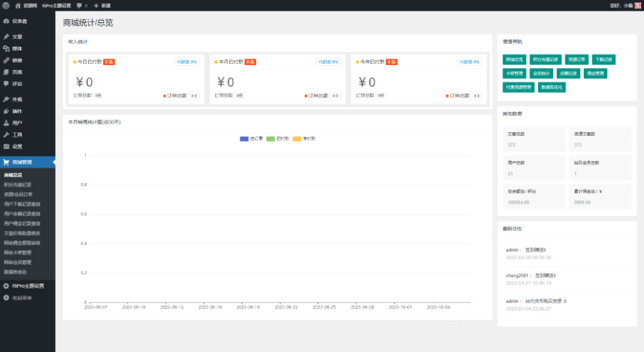Go to 插件 plugins in the sidebar

tap(17, 111)
